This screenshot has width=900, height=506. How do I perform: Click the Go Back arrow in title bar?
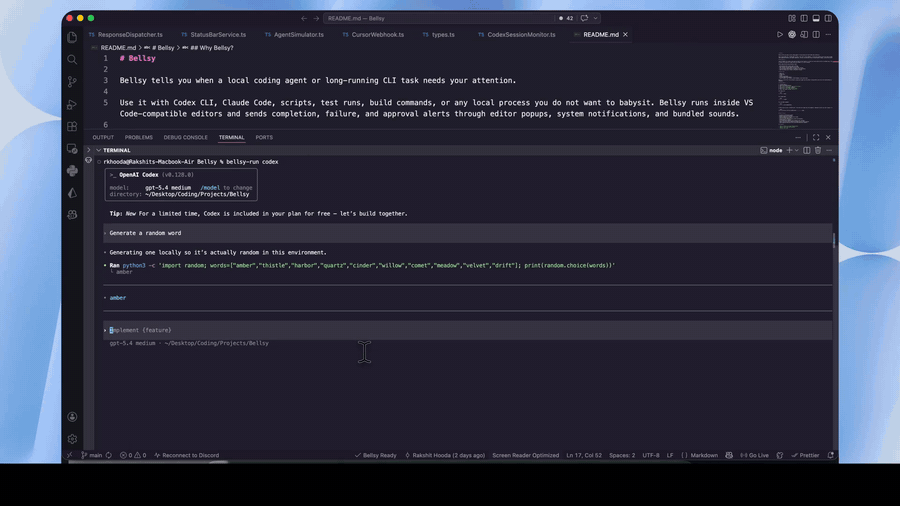click(x=304, y=18)
